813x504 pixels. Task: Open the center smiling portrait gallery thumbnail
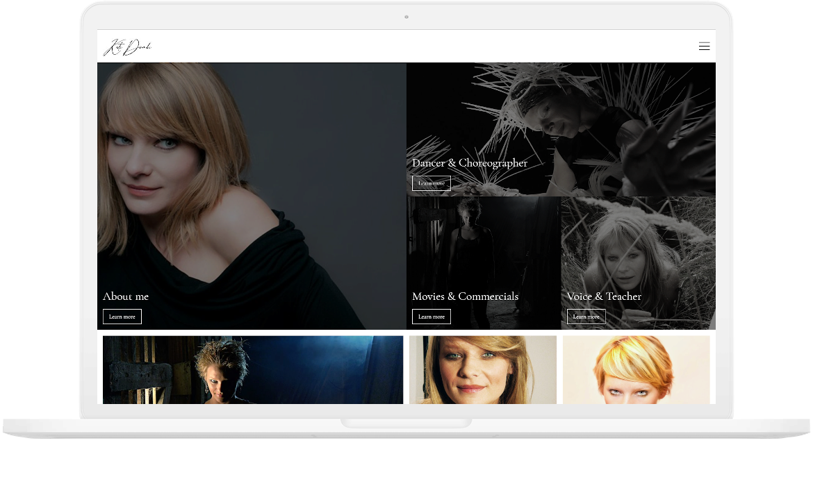482,369
